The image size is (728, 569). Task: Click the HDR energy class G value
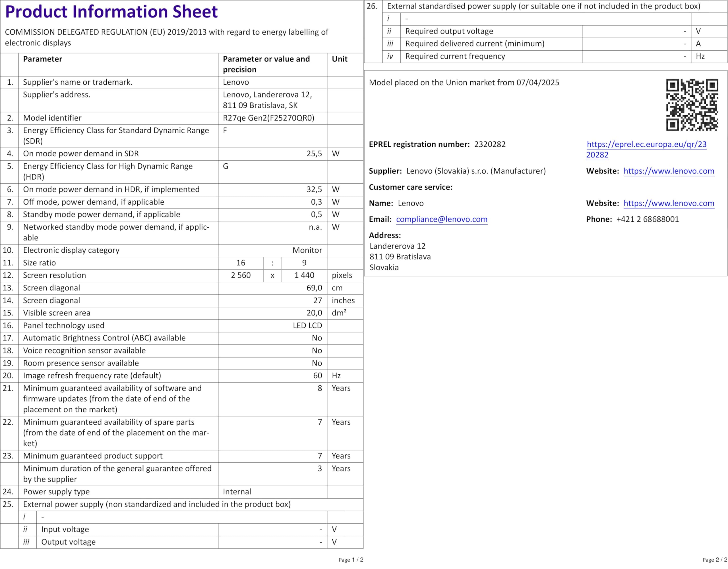pos(226,166)
